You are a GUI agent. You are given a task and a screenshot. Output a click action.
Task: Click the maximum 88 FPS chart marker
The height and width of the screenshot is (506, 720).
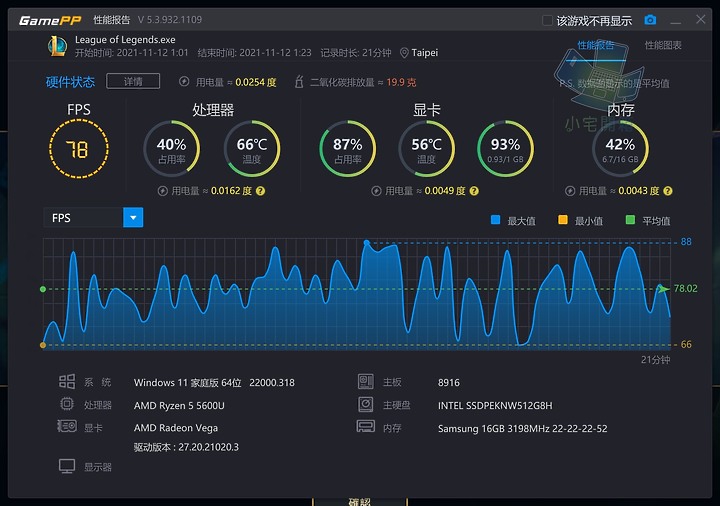click(366, 242)
